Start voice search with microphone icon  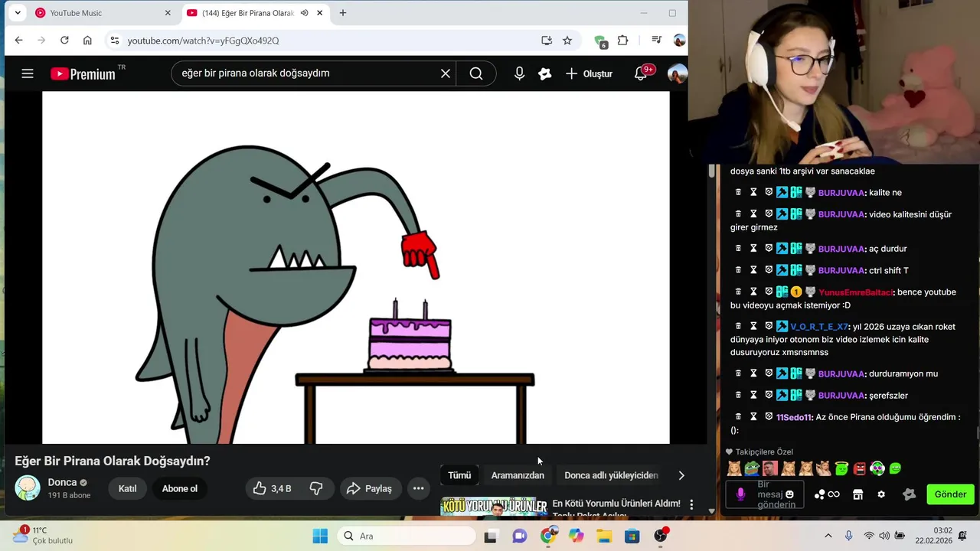point(519,73)
